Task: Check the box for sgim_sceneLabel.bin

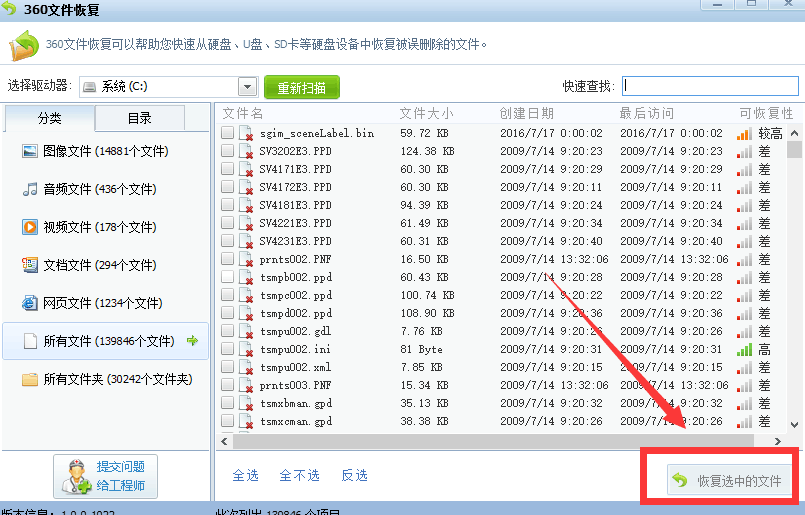Action: tap(227, 132)
